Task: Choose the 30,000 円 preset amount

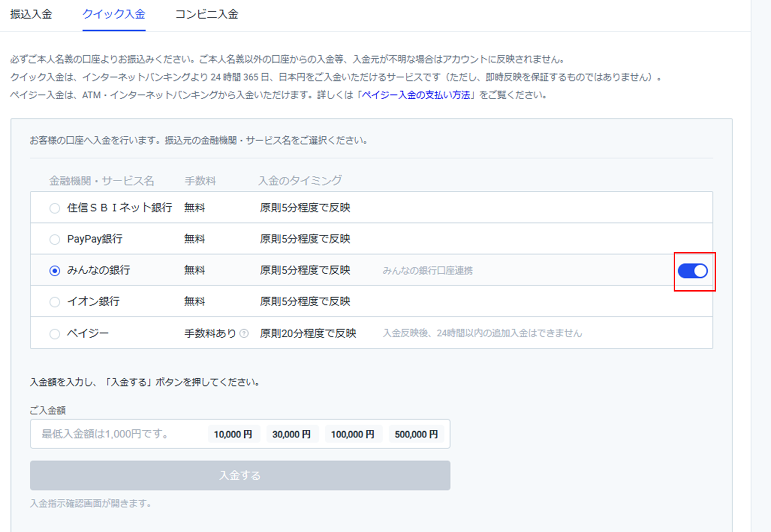Action: point(292,434)
